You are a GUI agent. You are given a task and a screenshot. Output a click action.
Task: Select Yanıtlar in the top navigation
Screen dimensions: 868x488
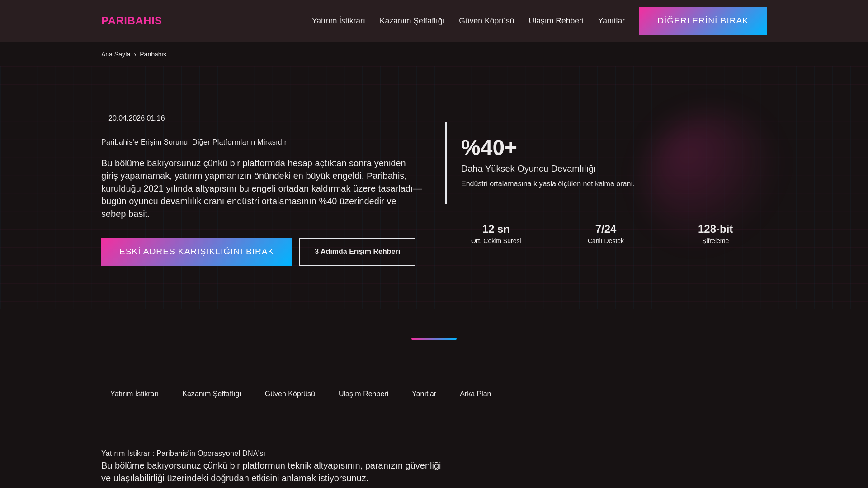click(611, 21)
